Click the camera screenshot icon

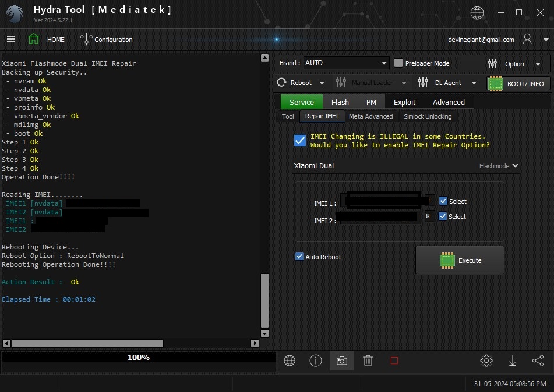click(341, 361)
